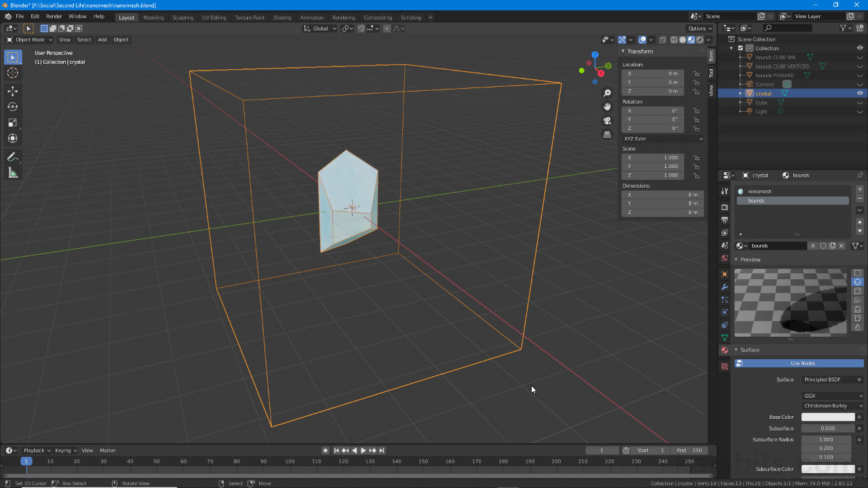Open the Particles properties tab

(x=724, y=300)
